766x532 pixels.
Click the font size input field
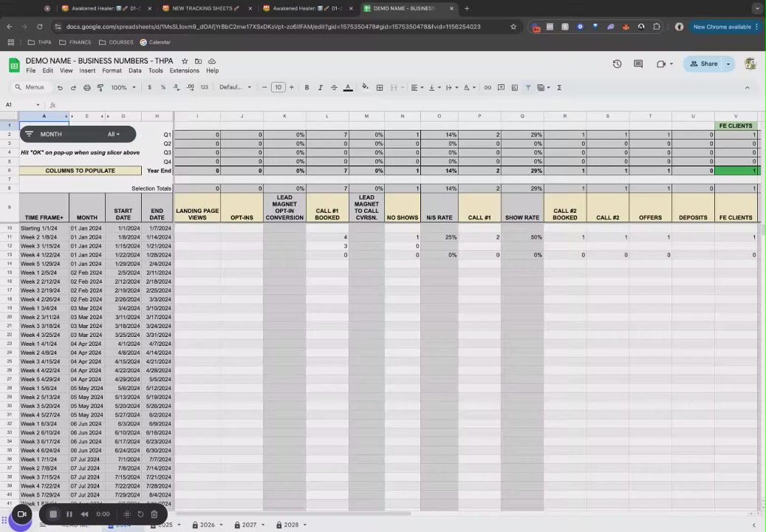click(x=278, y=87)
